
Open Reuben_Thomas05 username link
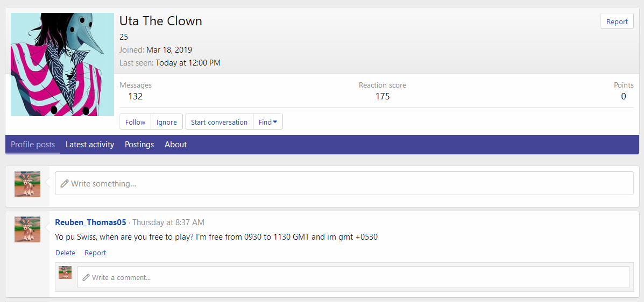tap(90, 222)
